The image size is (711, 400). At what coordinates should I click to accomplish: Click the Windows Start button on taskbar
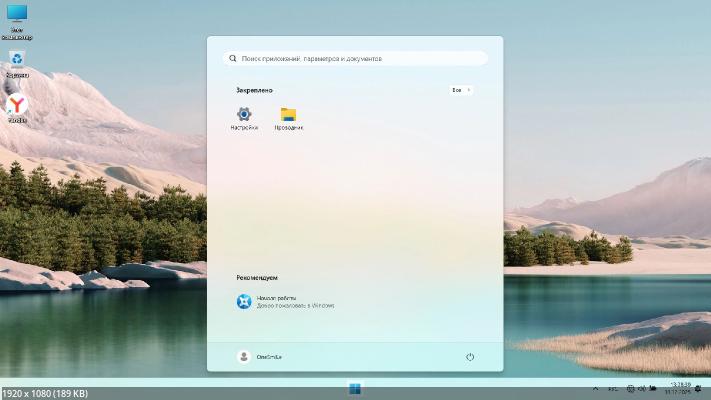[x=355, y=388]
